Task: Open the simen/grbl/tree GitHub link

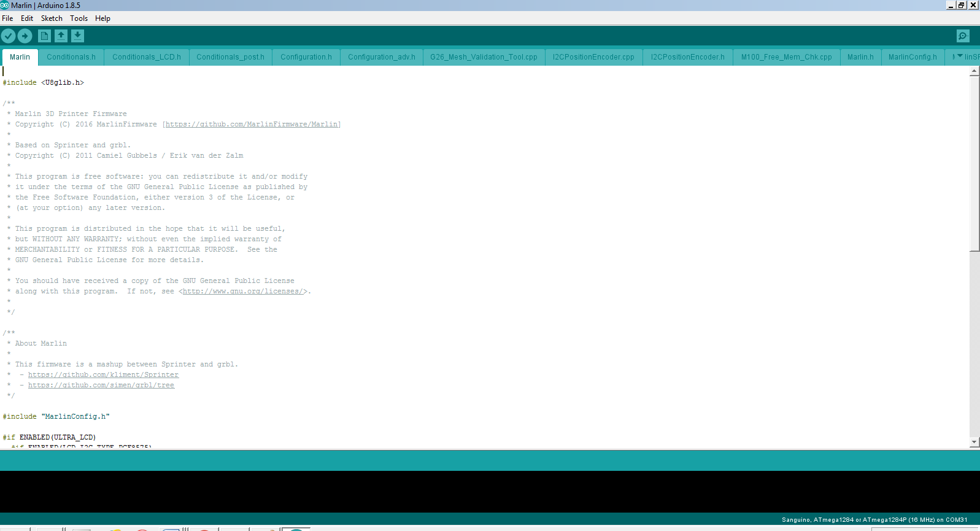Action: pyautogui.click(x=101, y=385)
